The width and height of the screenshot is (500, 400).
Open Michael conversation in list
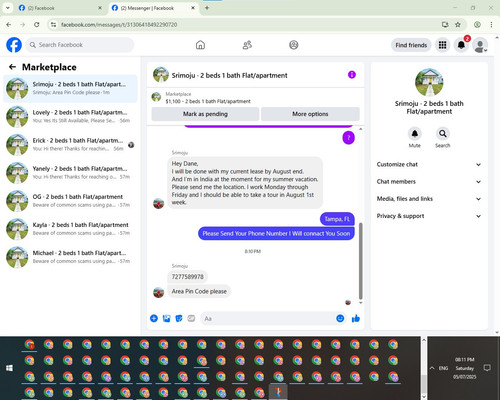click(70, 257)
